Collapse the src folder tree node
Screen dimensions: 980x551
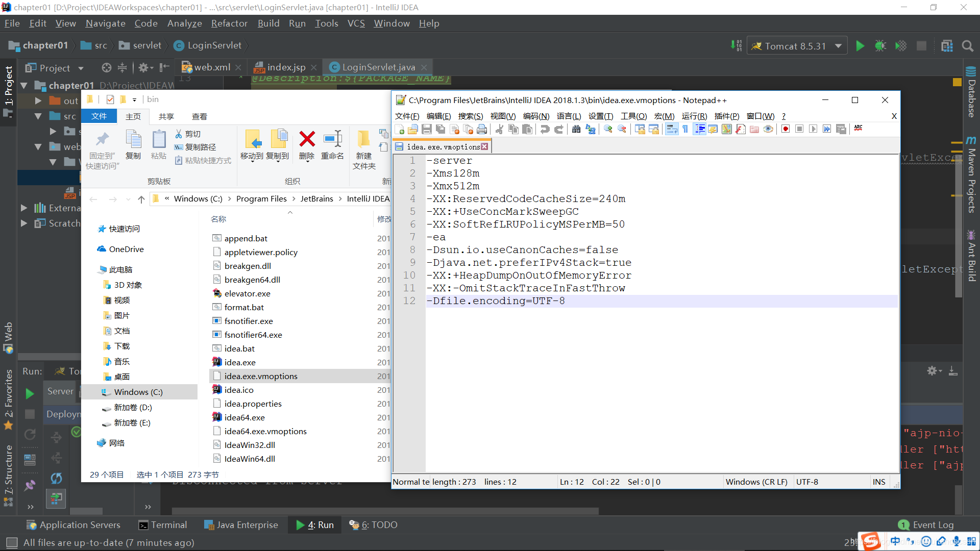point(38,116)
